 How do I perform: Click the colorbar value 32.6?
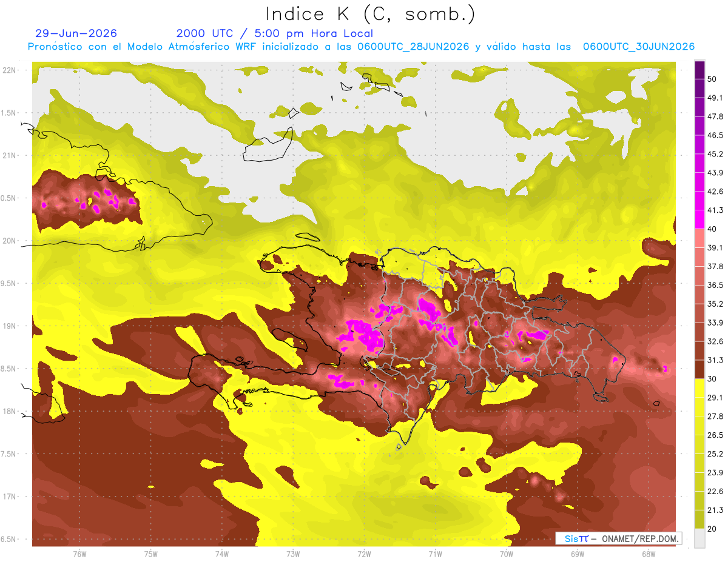pos(715,341)
